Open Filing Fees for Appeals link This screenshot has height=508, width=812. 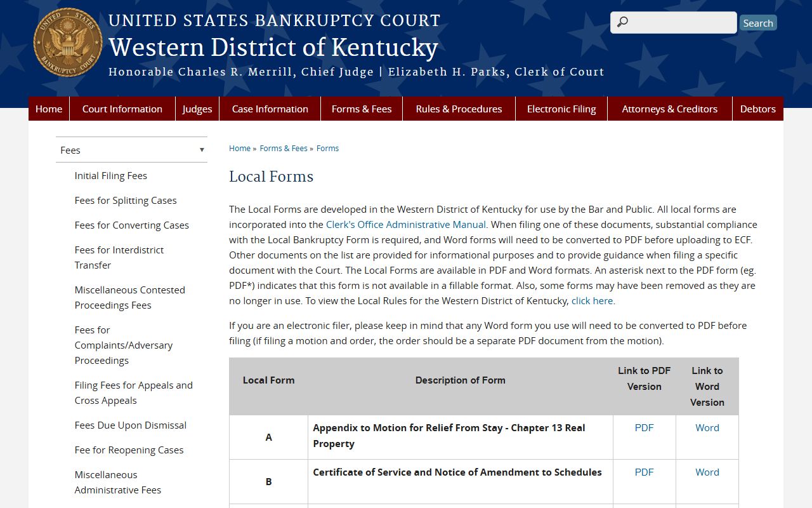pos(134,392)
